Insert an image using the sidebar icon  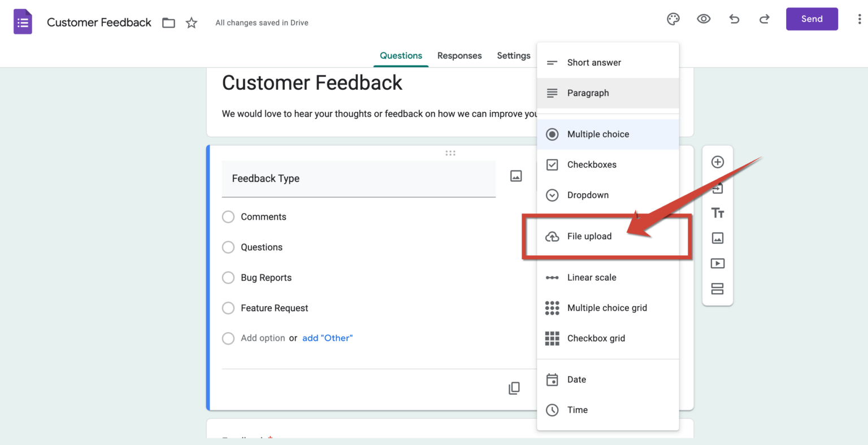click(717, 238)
